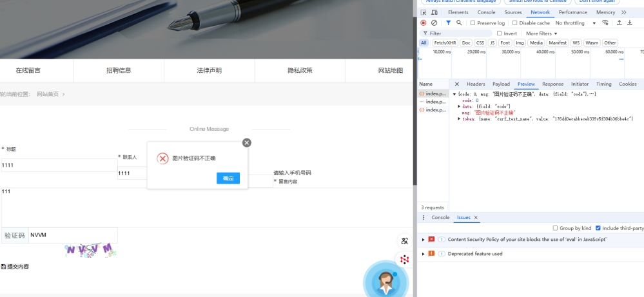Toggle the Img type filter
This screenshot has height=297, width=644.
click(x=520, y=43)
